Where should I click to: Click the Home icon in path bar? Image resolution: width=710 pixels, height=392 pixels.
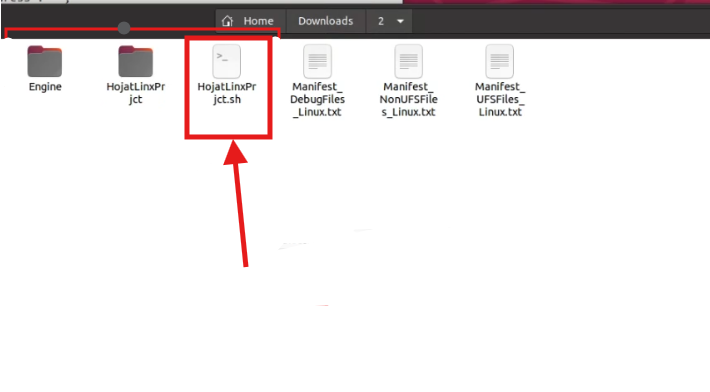(x=227, y=21)
